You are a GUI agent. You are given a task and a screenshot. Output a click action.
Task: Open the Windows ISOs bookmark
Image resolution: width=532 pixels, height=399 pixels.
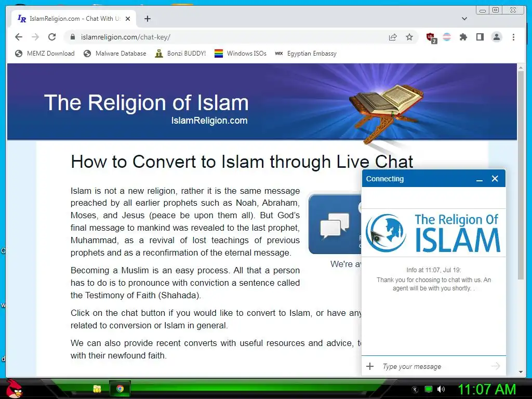[241, 54]
